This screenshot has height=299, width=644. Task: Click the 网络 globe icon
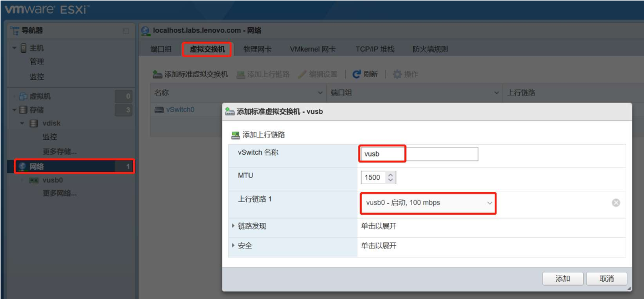[x=22, y=166]
